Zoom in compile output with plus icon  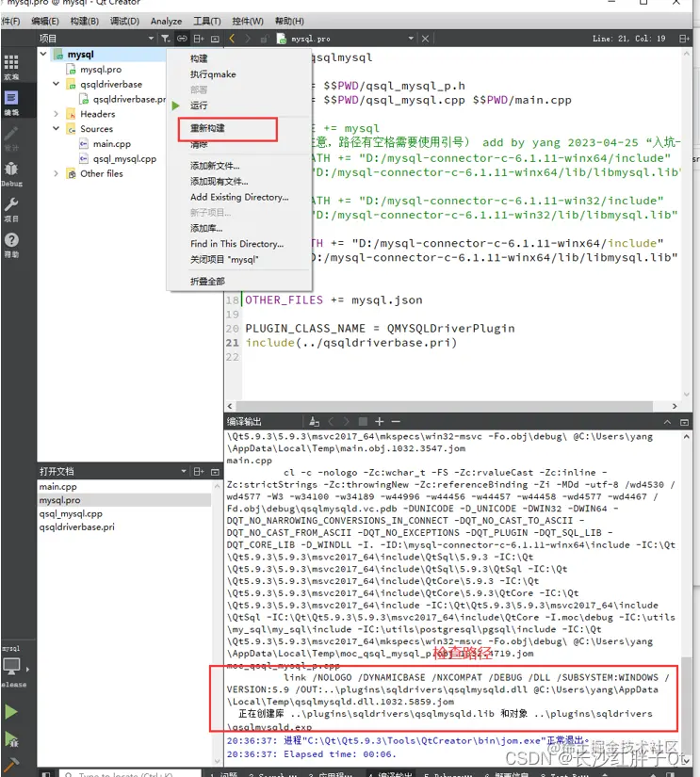[x=380, y=422]
